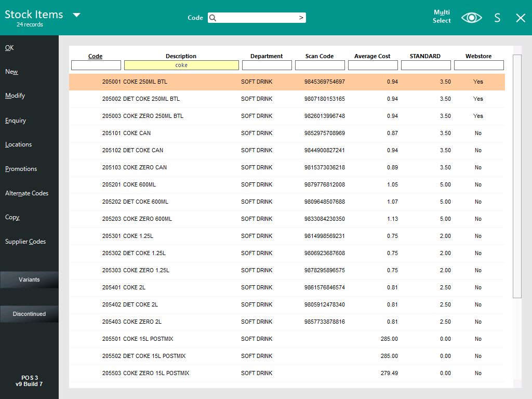Sort by the Code column header
Viewport: 532px width, 399px height.
96,56
